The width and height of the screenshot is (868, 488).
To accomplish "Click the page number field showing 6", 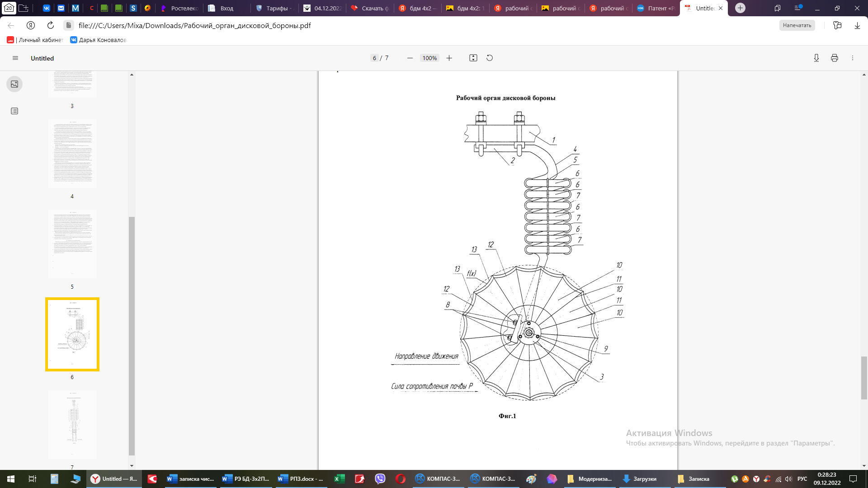I will point(374,58).
